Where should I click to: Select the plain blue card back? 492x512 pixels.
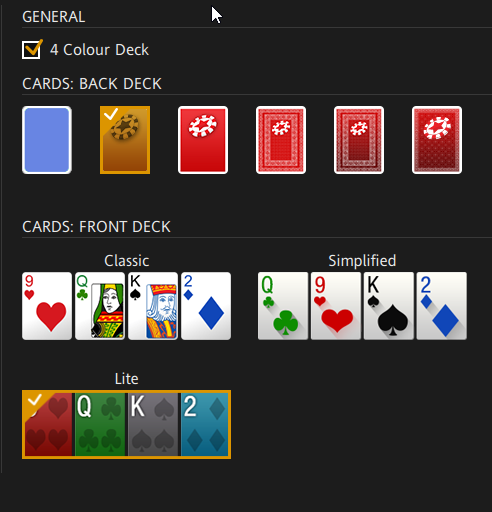[47, 140]
